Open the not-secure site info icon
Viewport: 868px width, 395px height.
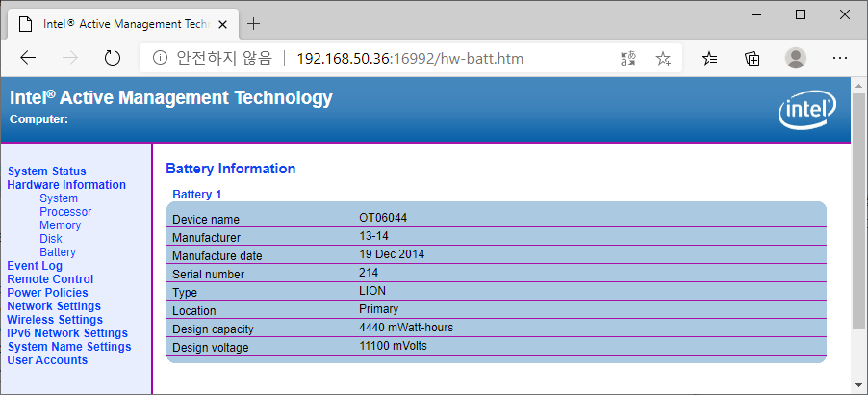click(x=160, y=58)
